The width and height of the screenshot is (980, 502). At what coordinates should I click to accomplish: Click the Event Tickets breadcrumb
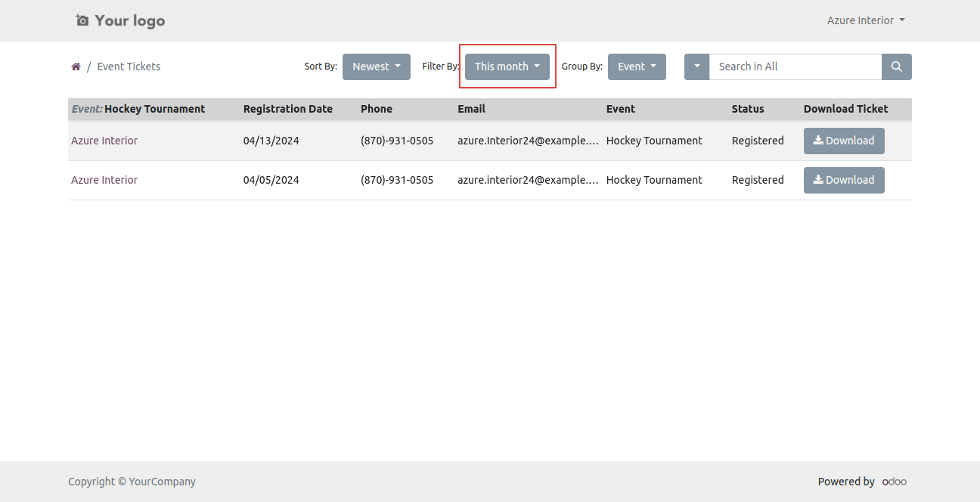point(129,67)
